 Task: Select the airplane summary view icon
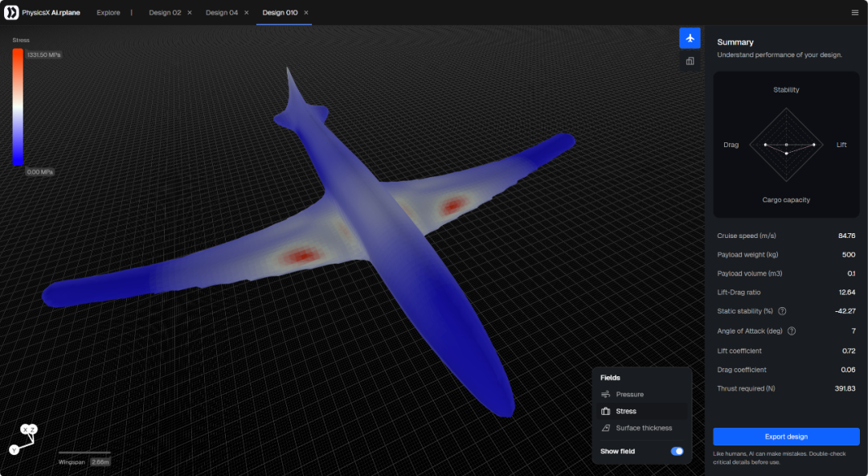point(690,39)
